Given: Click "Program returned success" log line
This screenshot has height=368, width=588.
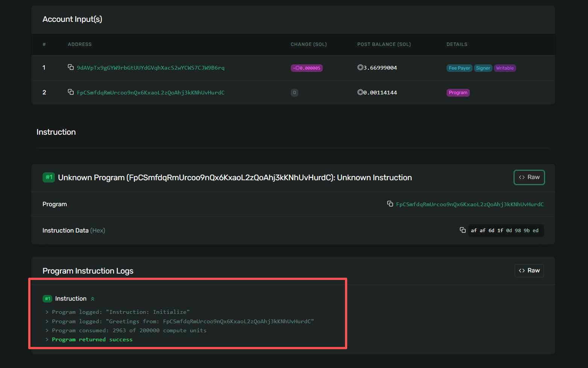Looking at the screenshot, I should pyautogui.click(x=92, y=339).
